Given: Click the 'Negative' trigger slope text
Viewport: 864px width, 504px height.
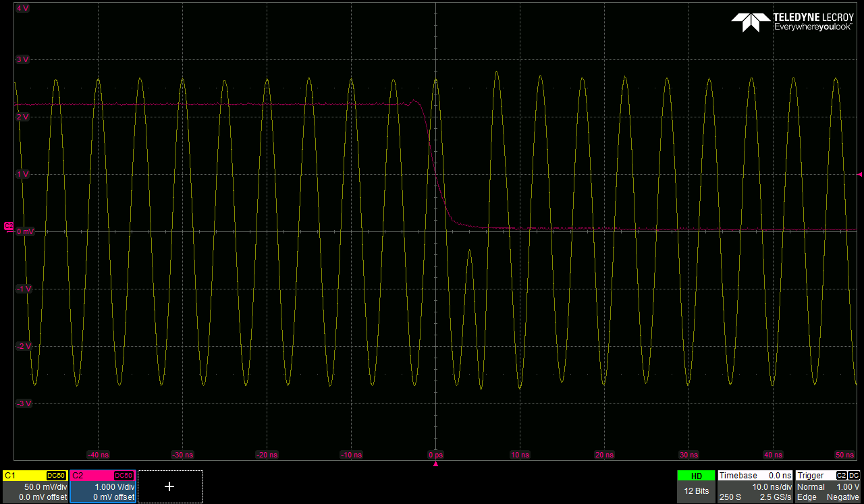Looking at the screenshot, I should [x=843, y=497].
